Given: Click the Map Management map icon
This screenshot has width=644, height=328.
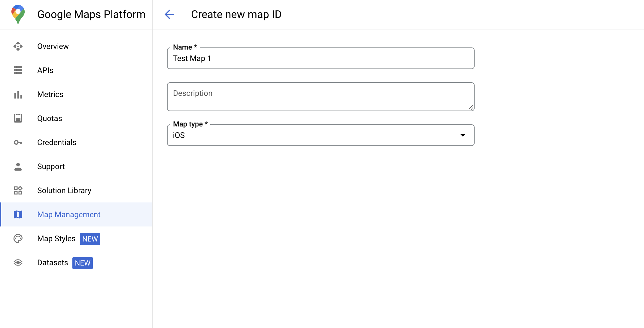Looking at the screenshot, I should tap(18, 215).
